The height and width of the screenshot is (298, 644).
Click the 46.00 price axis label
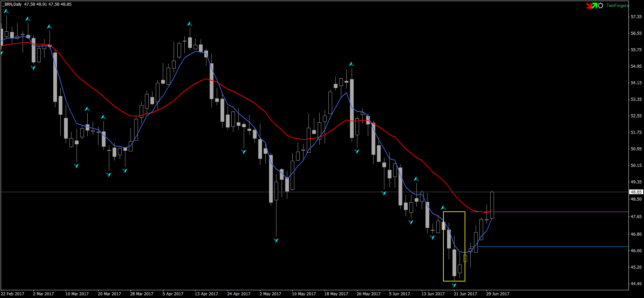click(x=636, y=250)
